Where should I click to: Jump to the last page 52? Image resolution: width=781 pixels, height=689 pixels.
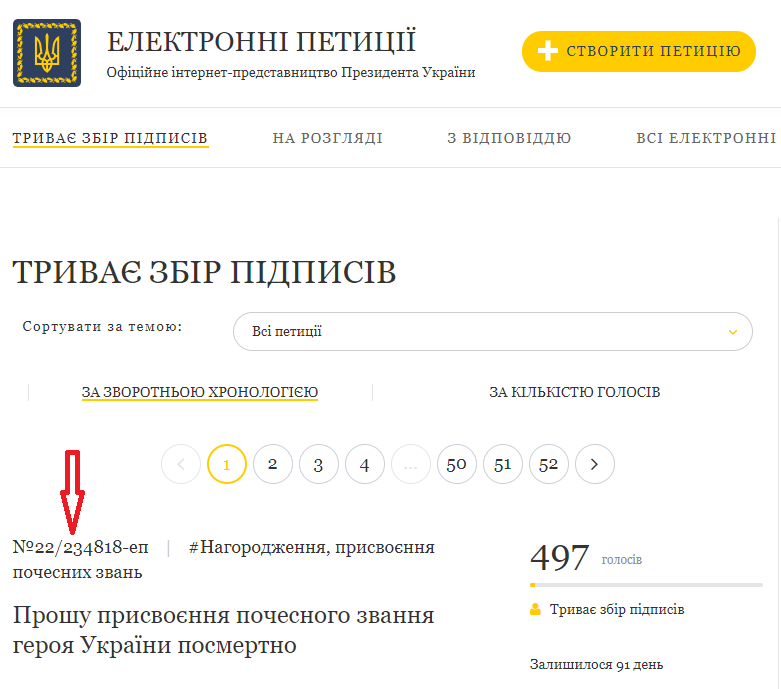(x=548, y=464)
